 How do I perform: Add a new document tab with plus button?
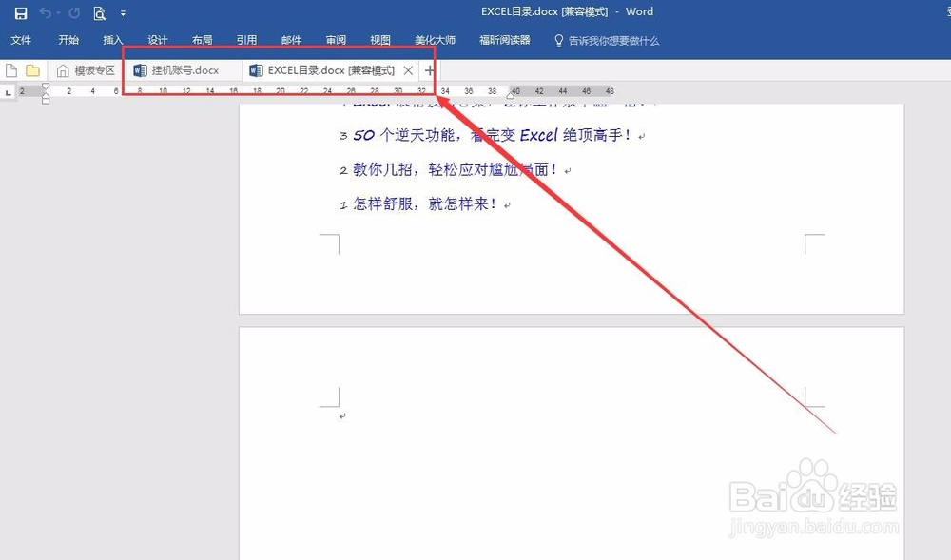click(430, 71)
